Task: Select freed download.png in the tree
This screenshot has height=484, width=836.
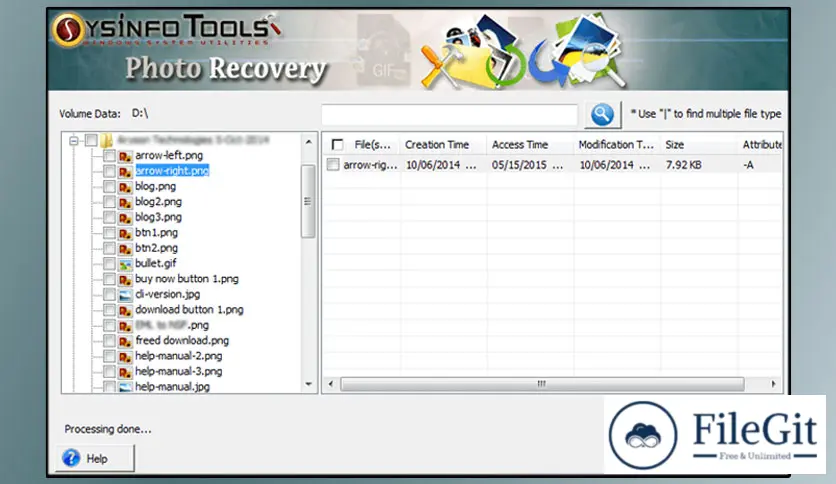Action: click(x=182, y=341)
